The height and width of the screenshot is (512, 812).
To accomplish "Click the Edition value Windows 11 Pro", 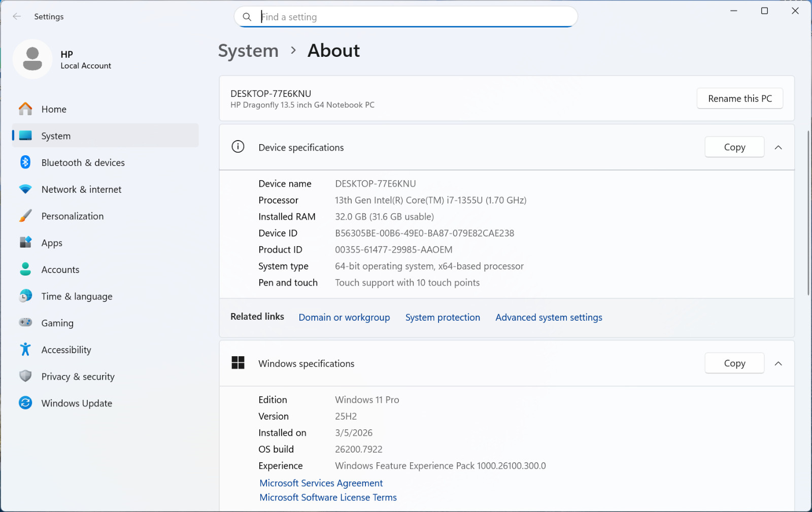I will click(367, 400).
